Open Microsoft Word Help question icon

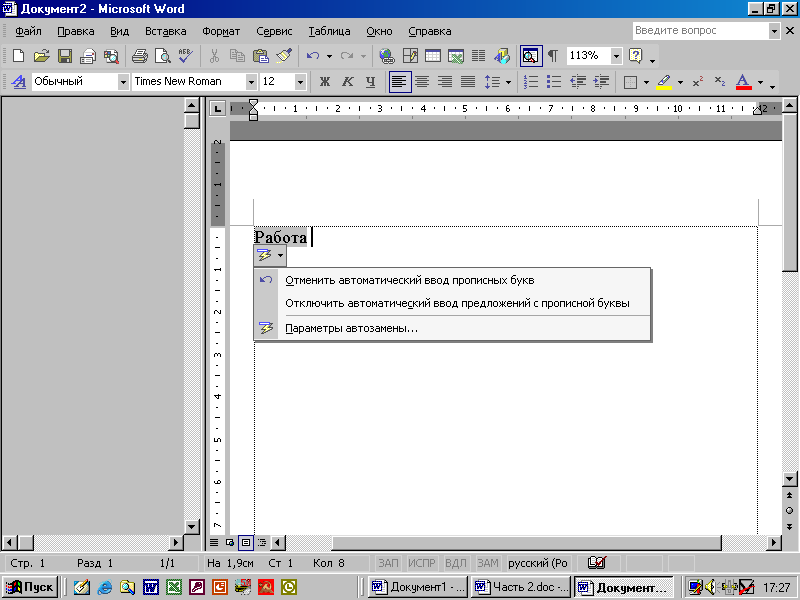point(636,56)
